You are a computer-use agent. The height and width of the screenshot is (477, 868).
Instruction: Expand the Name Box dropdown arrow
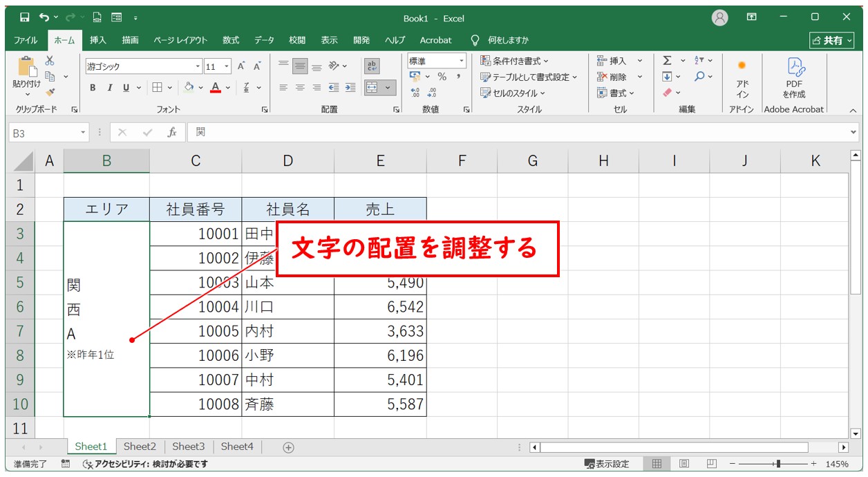[x=84, y=132]
